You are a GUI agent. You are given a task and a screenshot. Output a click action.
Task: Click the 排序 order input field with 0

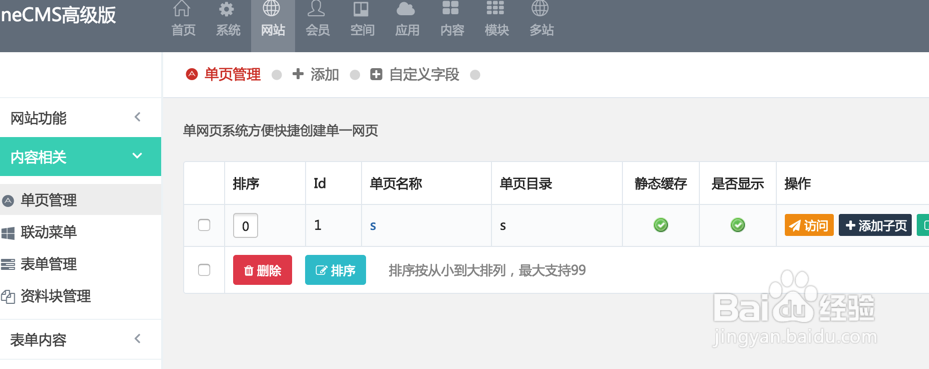tap(245, 226)
